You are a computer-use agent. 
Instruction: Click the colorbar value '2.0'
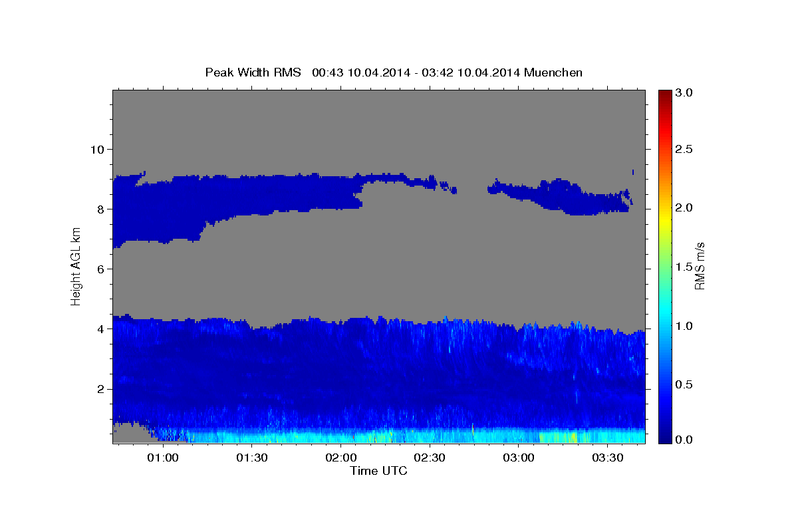tap(684, 207)
